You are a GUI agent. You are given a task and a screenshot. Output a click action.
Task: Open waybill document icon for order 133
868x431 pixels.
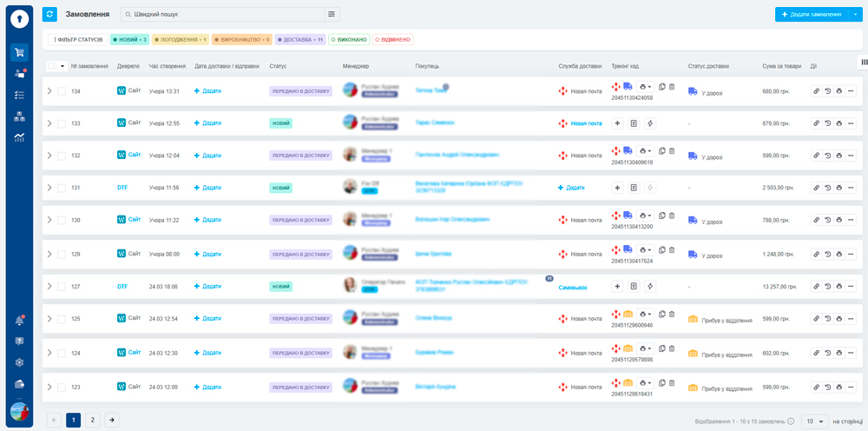[x=635, y=123]
